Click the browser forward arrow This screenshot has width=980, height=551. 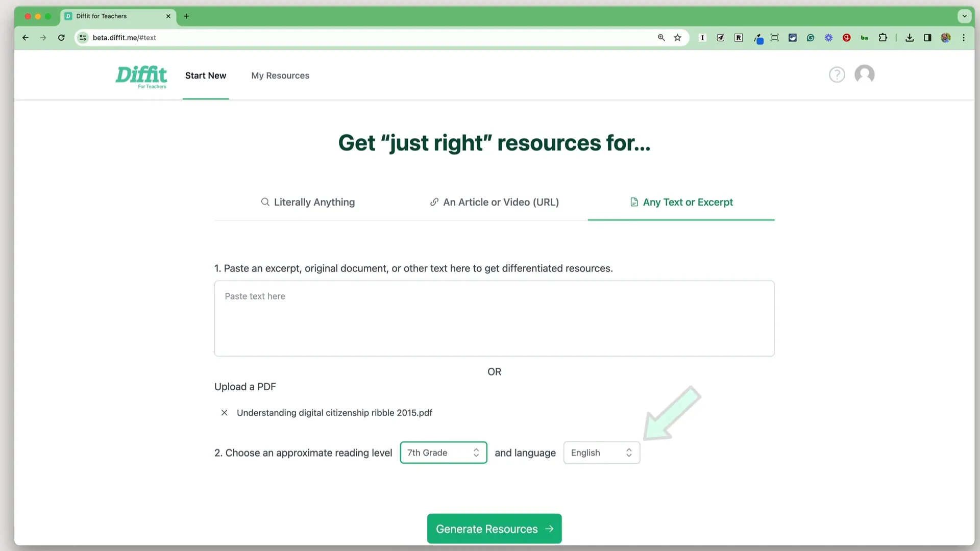[43, 38]
